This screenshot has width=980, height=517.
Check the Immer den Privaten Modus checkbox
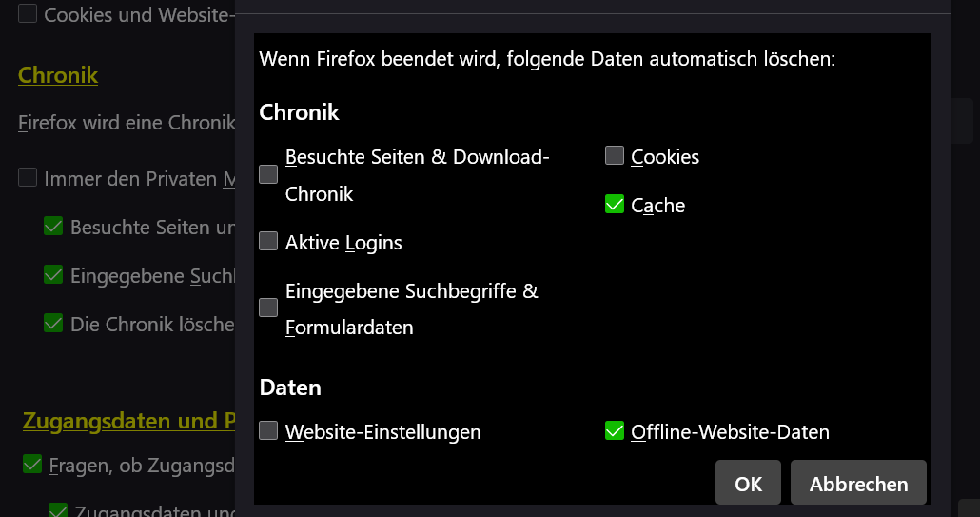point(28,178)
